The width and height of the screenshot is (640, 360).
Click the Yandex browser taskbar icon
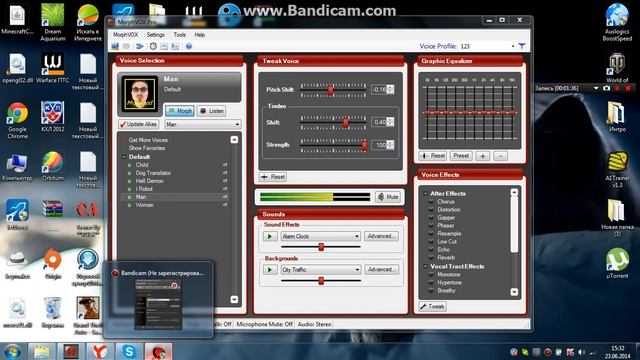100,351
